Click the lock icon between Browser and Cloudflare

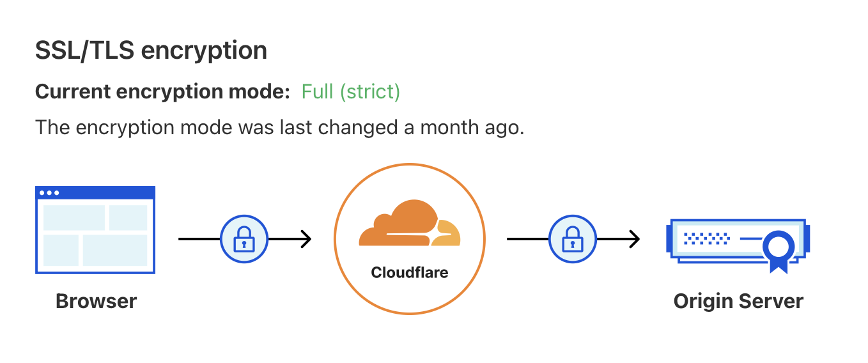click(x=244, y=239)
